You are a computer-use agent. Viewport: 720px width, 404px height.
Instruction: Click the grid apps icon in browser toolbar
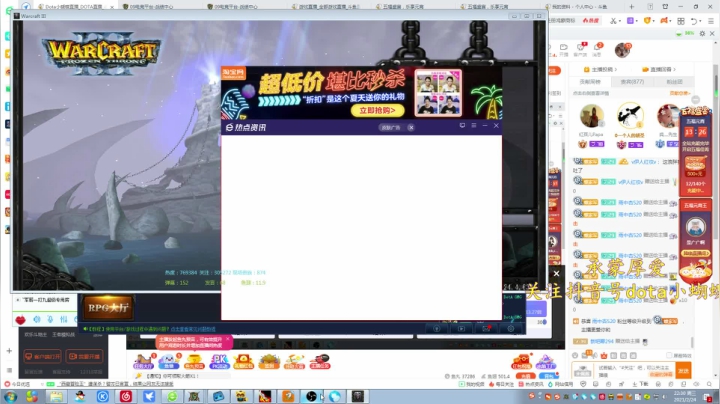click(681, 21)
